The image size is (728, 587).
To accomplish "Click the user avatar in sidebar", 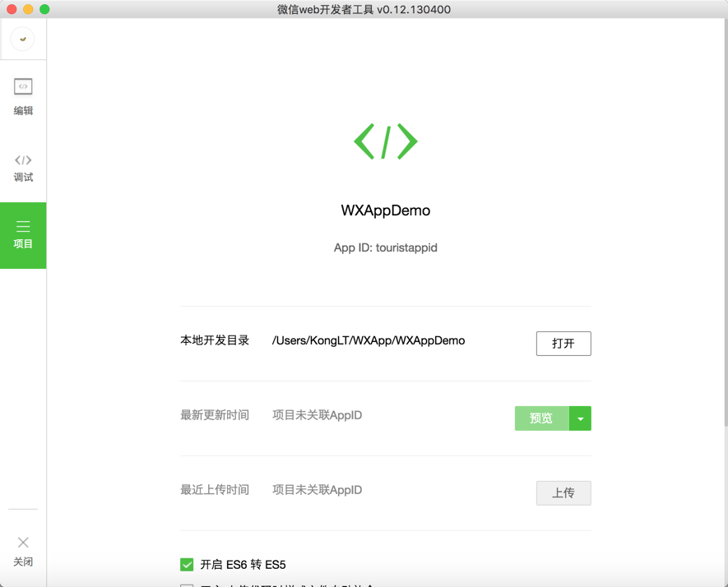I will coord(22,39).
